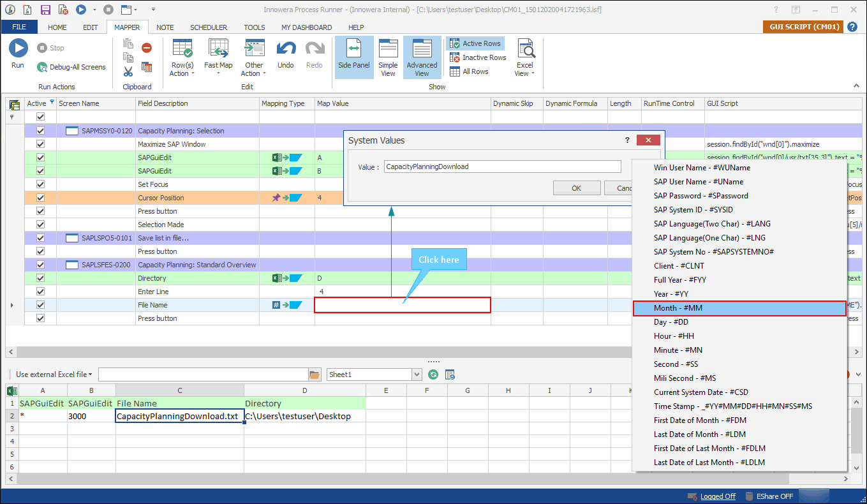Toggle the Active checkbox for the Maximize SAP Window row
This screenshot has width=867, height=504.
[x=41, y=144]
